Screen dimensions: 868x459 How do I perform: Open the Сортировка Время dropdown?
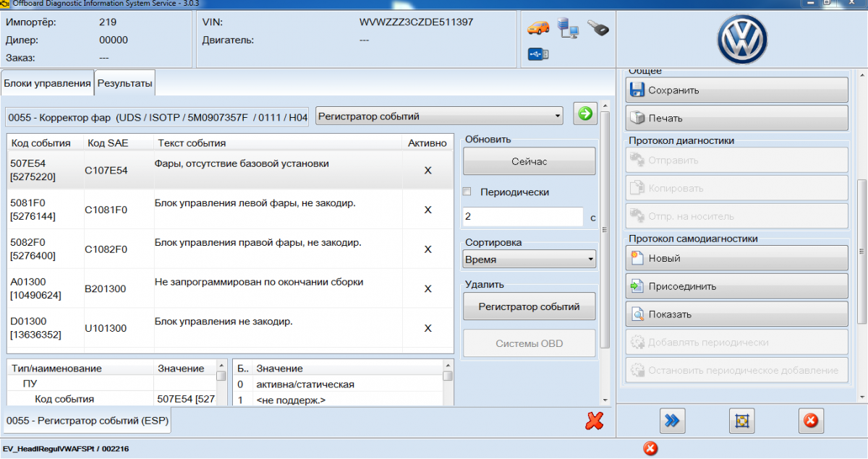[x=529, y=259]
